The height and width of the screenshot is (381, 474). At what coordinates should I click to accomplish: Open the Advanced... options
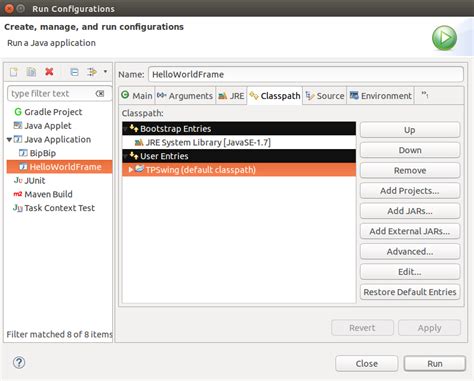coord(410,251)
